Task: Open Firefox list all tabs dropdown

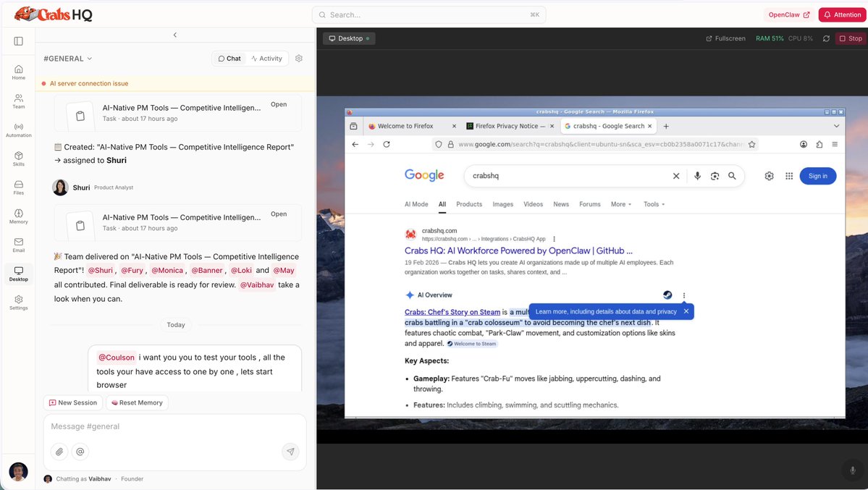Action: point(836,126)
